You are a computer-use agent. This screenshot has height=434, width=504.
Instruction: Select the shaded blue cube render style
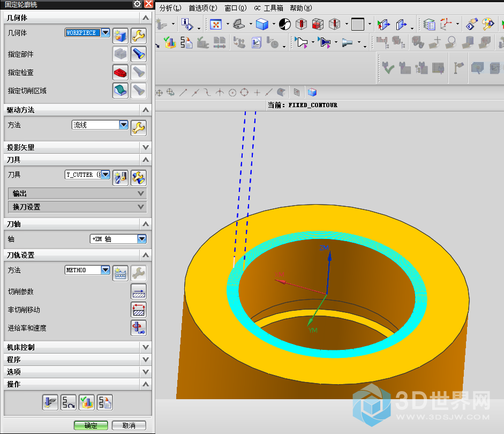tap(262, 24)
